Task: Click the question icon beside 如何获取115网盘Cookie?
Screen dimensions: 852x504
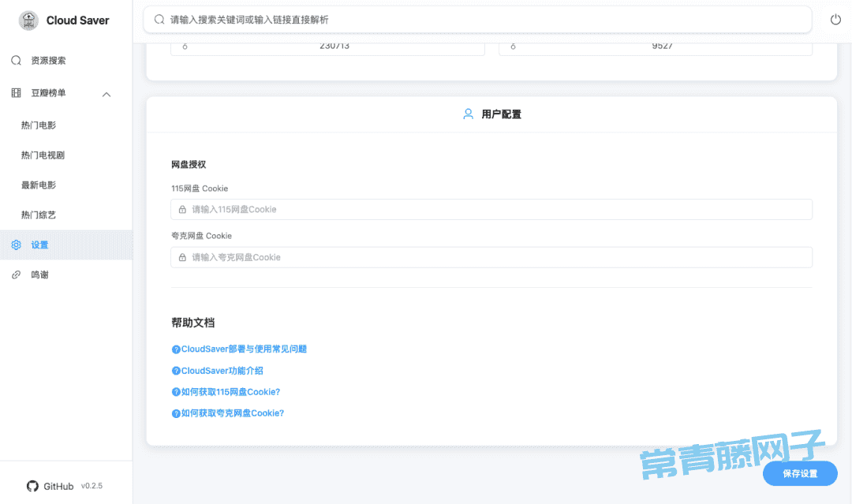Action: (176, 392)
